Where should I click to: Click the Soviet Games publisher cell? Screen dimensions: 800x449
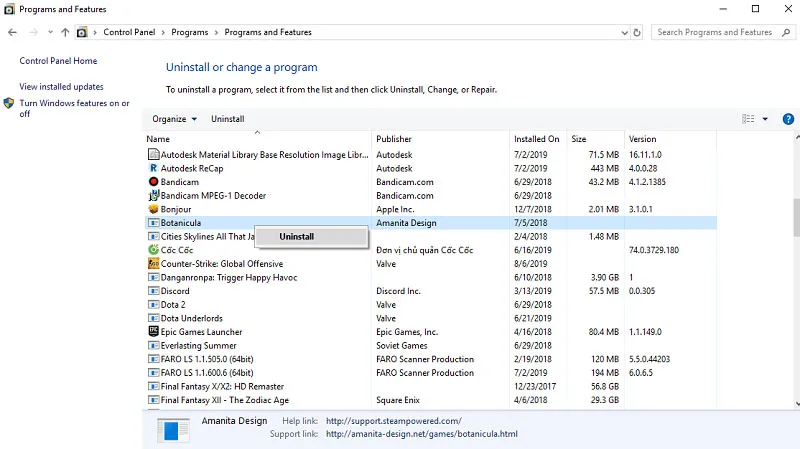(x=402, y=345)
